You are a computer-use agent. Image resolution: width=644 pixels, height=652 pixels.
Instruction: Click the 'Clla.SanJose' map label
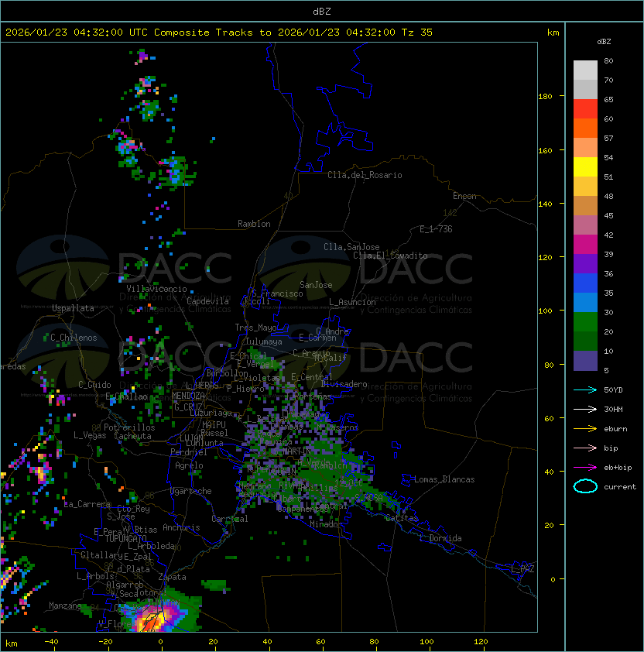click(351, 247)
